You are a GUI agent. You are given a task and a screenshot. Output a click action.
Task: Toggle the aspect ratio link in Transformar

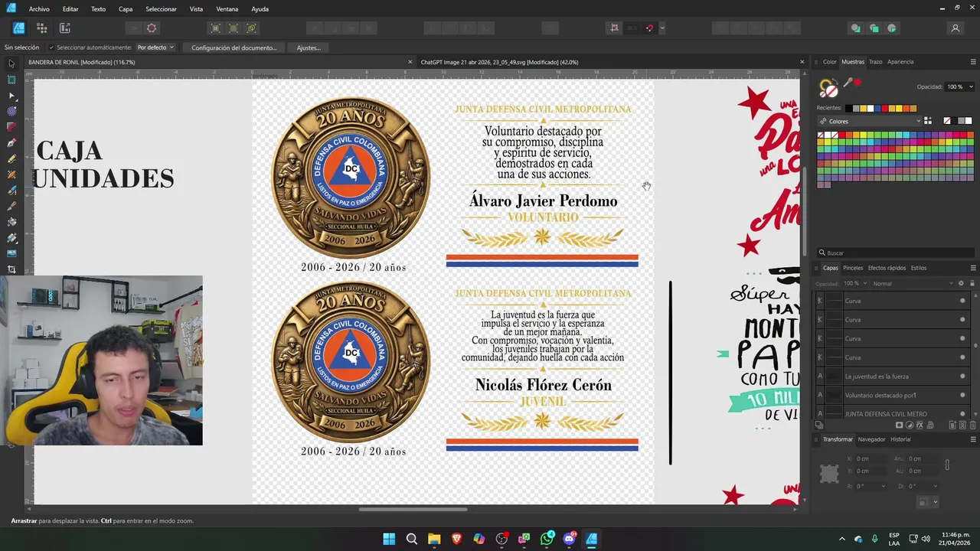(948, 465)
